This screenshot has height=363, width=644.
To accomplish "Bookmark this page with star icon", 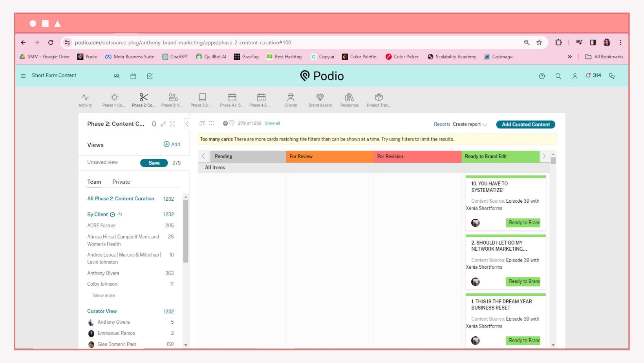I will pyautogui.click(x=539, y=42).
